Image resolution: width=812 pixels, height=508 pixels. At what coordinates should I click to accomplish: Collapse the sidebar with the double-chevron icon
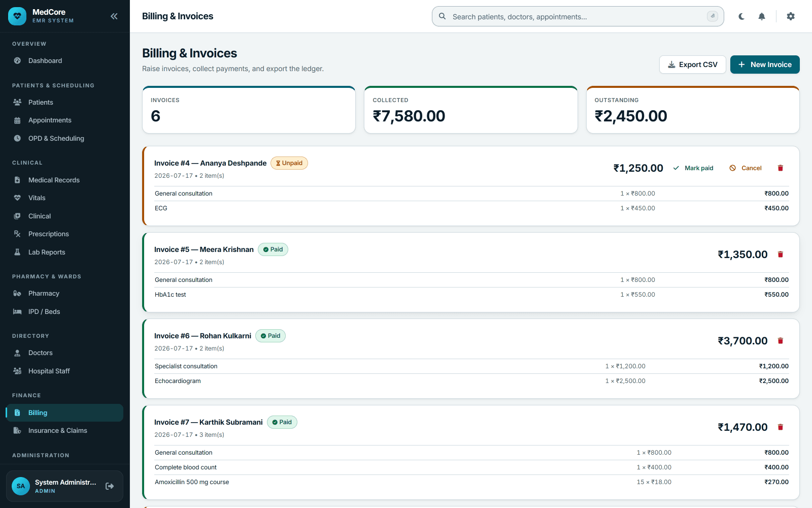(114, 16)
